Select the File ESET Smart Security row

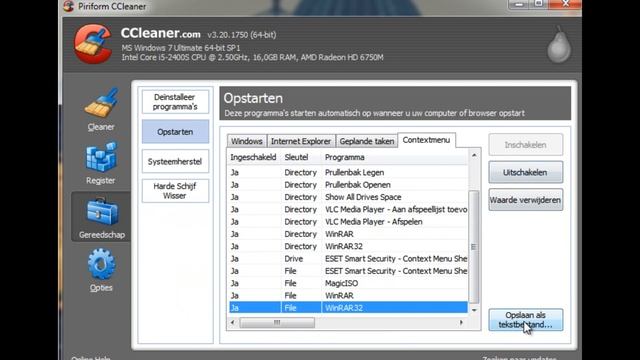pyautogui.click(x=348, y=271)
